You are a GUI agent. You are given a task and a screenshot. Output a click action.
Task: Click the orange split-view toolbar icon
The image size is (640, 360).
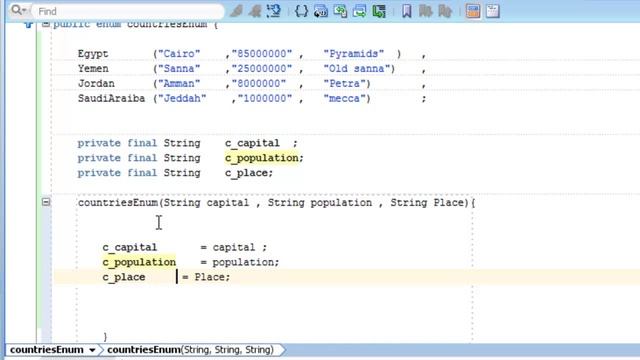pos(473,11)
